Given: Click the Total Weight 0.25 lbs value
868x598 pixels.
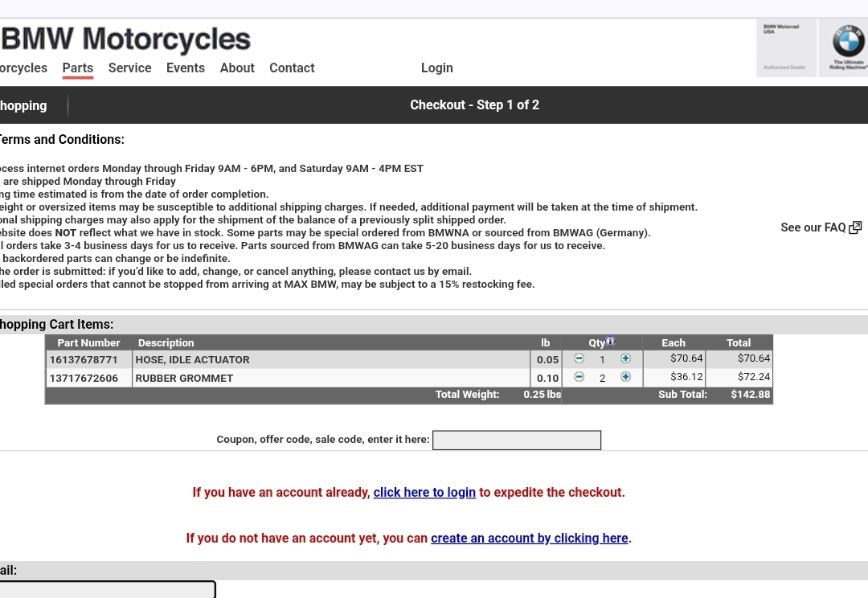Looking at the screenshot, I should (x=542, y=394).
